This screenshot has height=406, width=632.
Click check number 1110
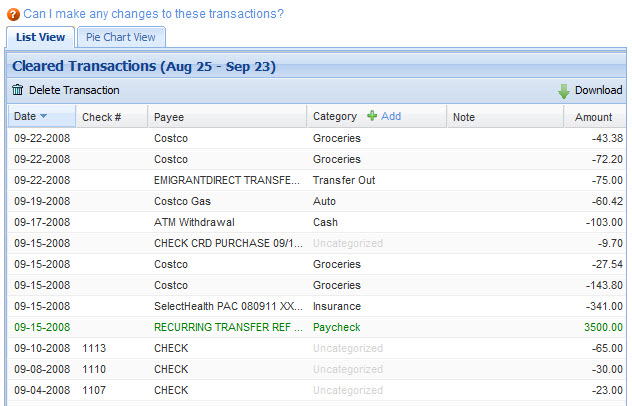point(94,369)
